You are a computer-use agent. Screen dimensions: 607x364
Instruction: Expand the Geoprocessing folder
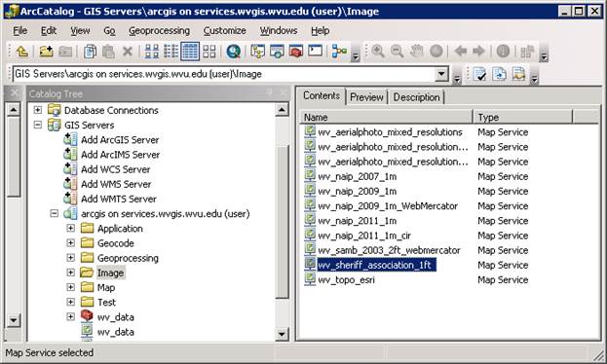pyautogui.click(x=70, y=258)
